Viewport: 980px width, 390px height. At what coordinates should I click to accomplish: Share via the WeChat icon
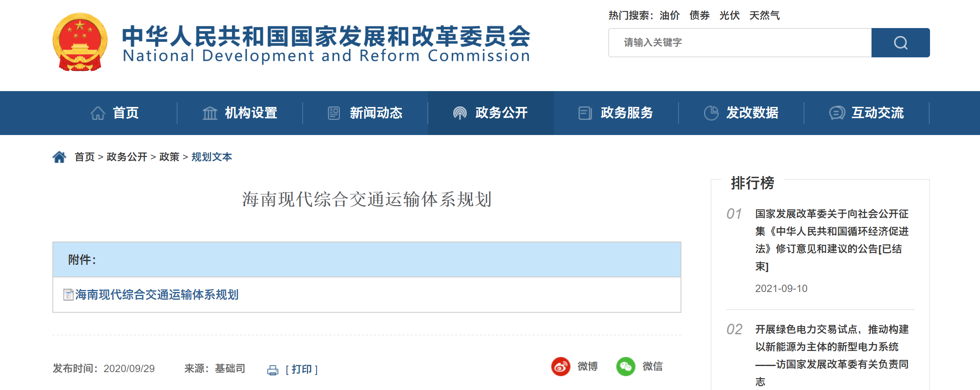[x=626, y=366]
